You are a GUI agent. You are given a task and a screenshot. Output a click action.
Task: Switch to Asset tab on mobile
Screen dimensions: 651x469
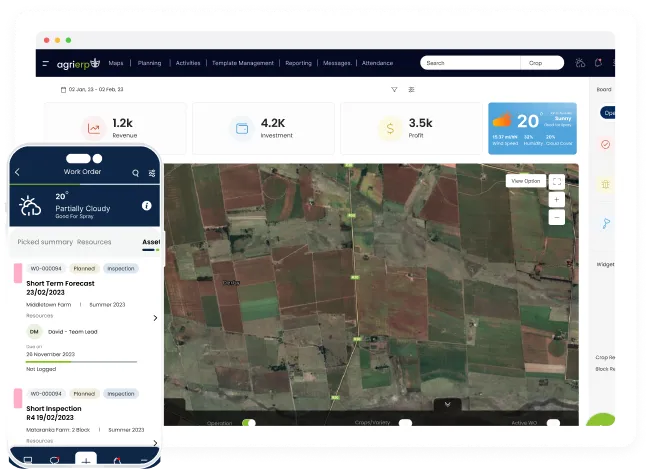click(151, 242)
